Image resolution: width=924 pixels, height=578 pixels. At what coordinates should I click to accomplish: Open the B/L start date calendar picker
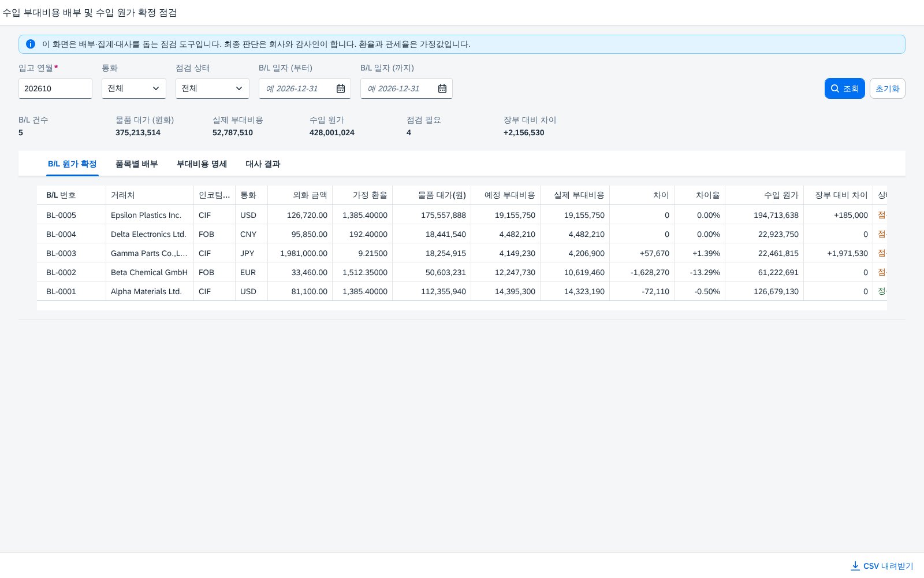(341, 88)
